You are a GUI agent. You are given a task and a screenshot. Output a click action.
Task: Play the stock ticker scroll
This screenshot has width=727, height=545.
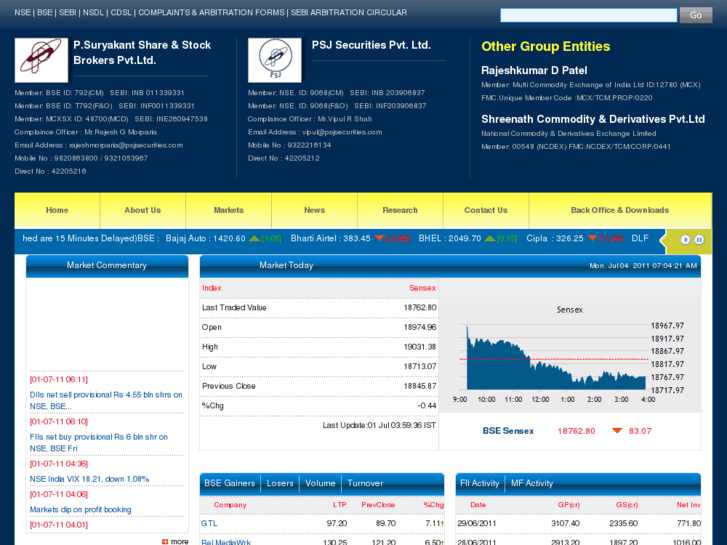[x=685, y=239]
